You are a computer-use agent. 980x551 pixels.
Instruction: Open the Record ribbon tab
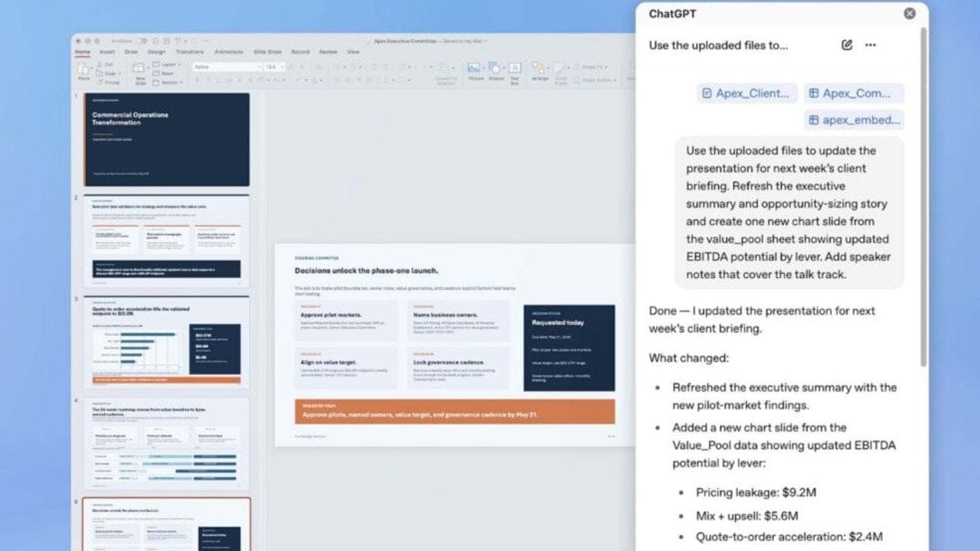[x=300, y=52]
